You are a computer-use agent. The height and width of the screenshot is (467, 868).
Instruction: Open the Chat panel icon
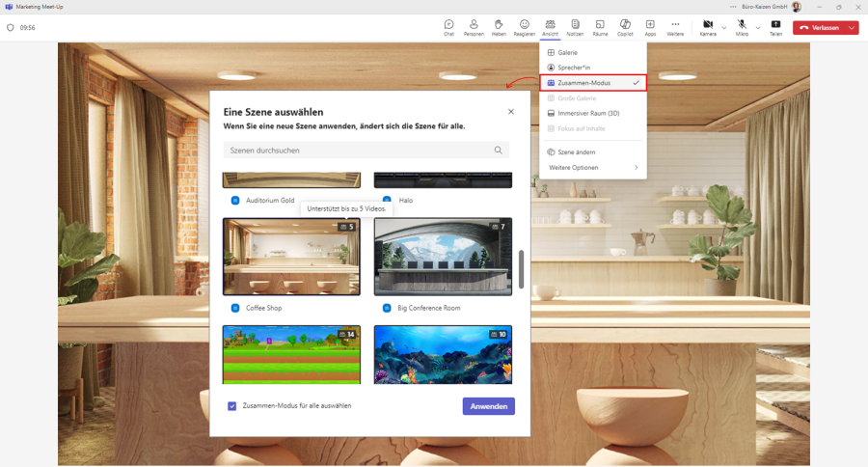[448, 26]
